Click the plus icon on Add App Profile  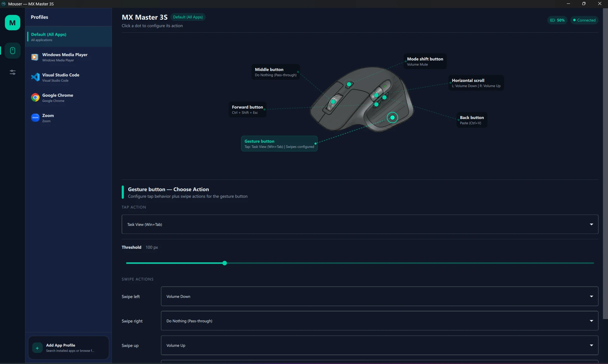coord(37,348)
